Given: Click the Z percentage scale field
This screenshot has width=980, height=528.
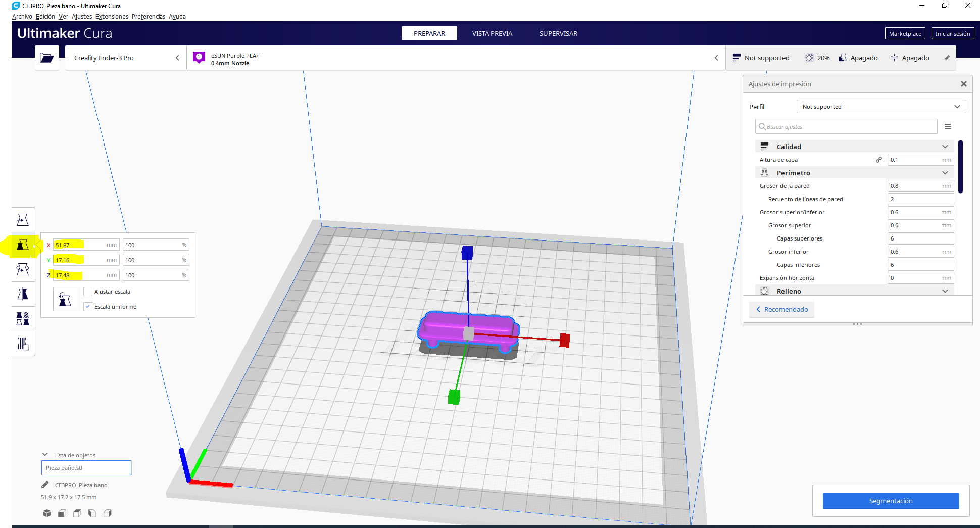Looking at the screenshot, I should 156,275.
